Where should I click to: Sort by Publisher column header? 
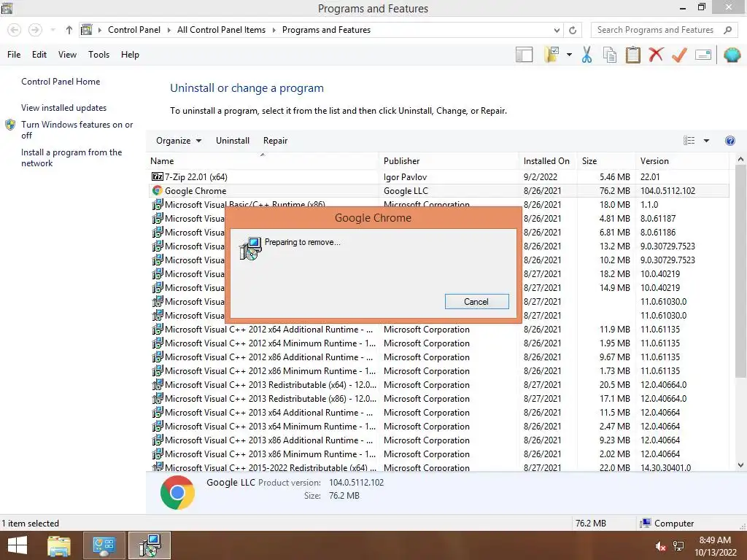click(x=449, y=161)
